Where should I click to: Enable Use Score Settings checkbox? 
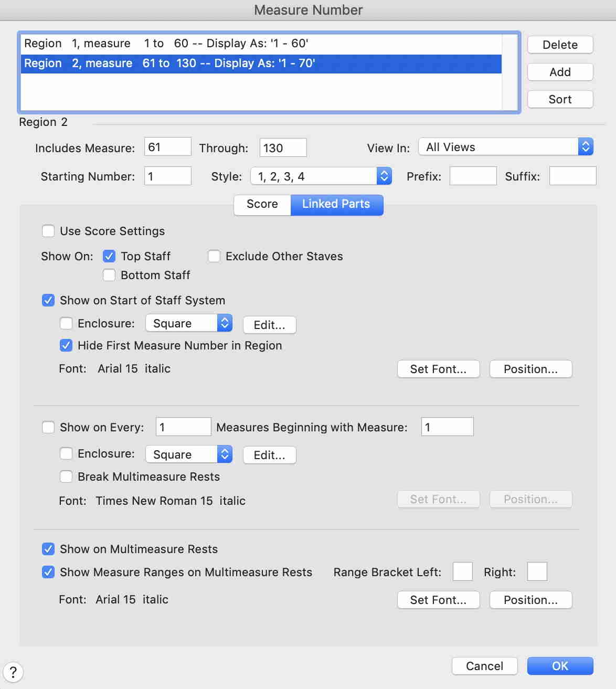[x=48, y=231]
